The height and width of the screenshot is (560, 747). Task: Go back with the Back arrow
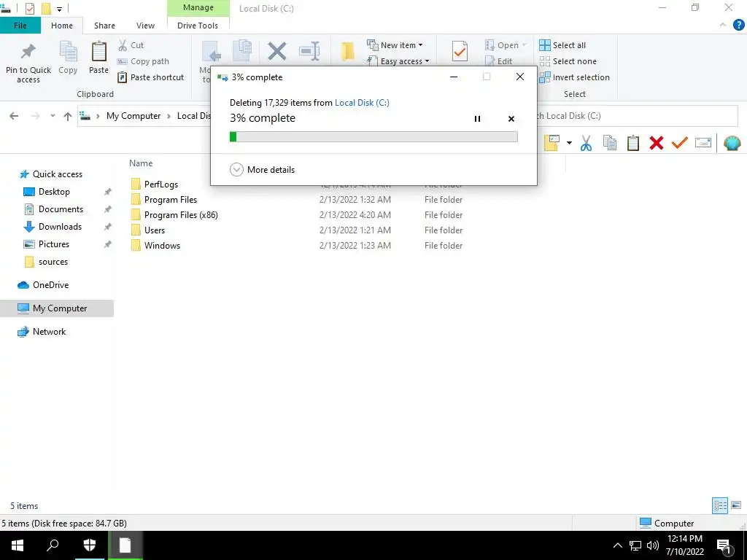pyautogui.click(x=15, y=116)
